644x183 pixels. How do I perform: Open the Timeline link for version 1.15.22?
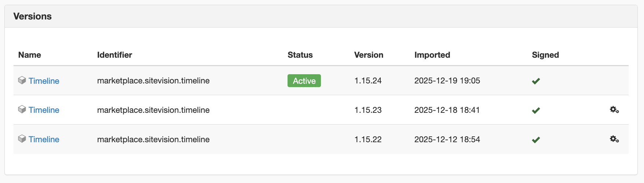point(44,139)
